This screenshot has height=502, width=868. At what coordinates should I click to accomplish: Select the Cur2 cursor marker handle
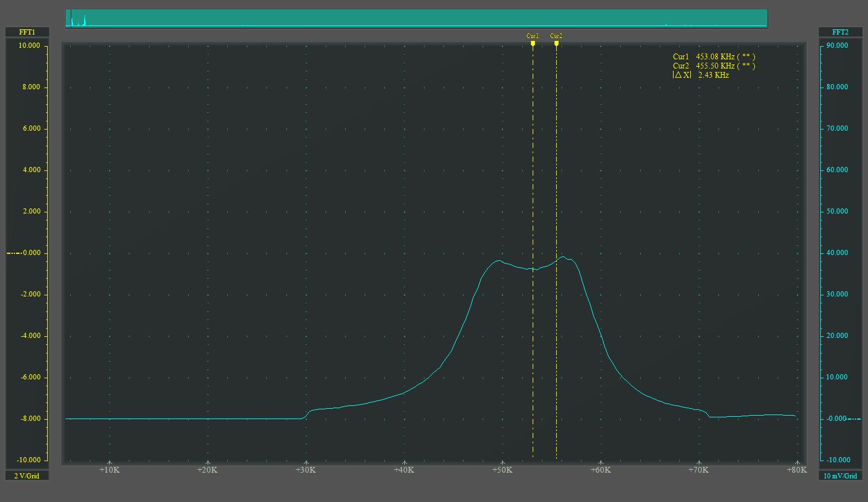(556, 43)
